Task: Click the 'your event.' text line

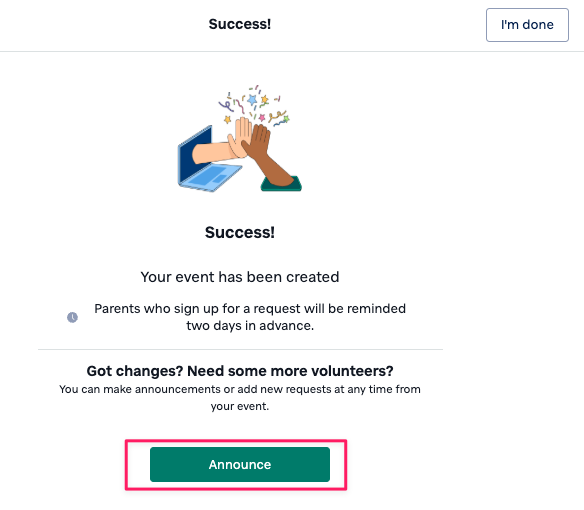Action: [240, 406]
